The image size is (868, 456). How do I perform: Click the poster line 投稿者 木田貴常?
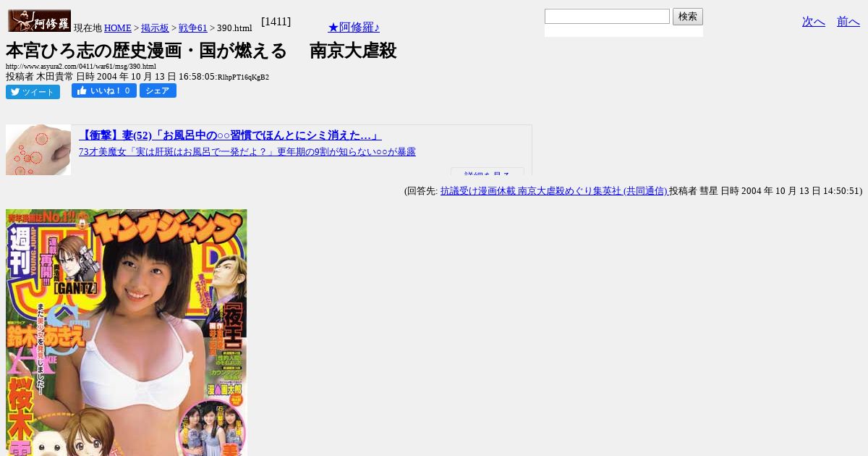137,77
